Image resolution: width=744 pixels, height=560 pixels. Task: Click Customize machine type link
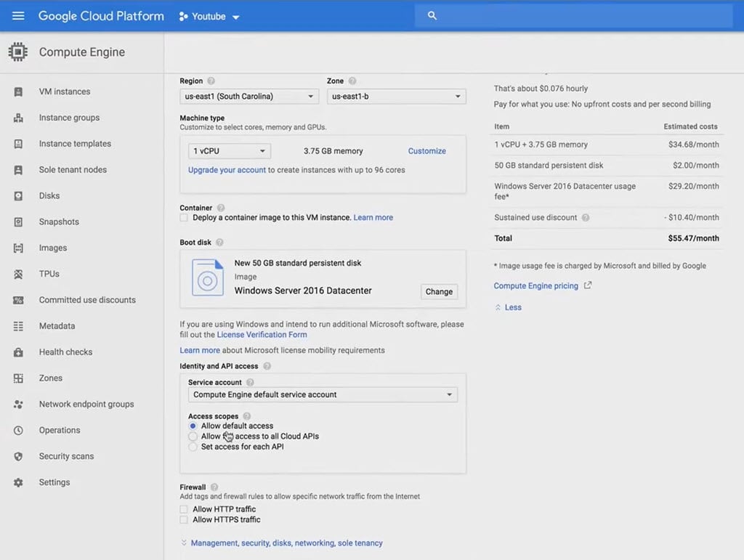pyautogui.click(x=427, y=151)
